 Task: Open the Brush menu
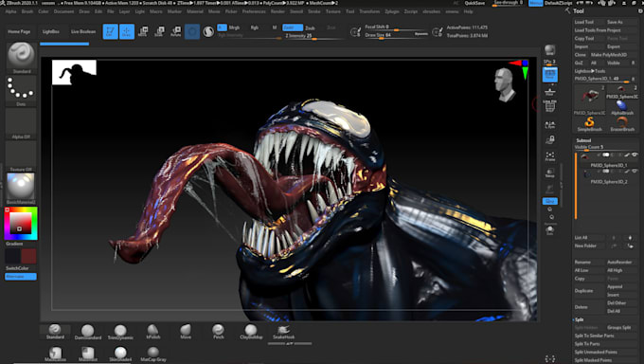pyautogui.click(x=27, y=11)
